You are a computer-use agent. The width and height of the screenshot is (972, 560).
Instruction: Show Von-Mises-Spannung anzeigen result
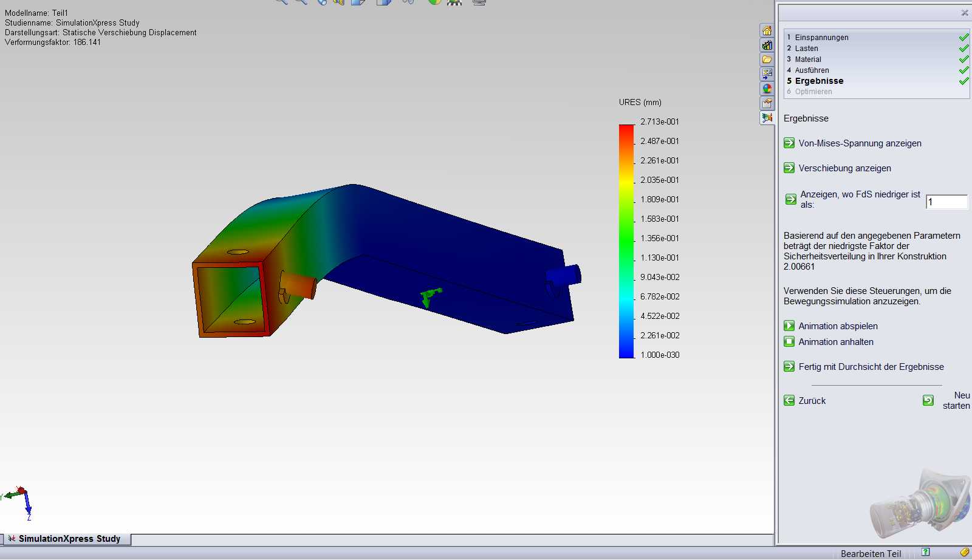(x=860, y=143)
